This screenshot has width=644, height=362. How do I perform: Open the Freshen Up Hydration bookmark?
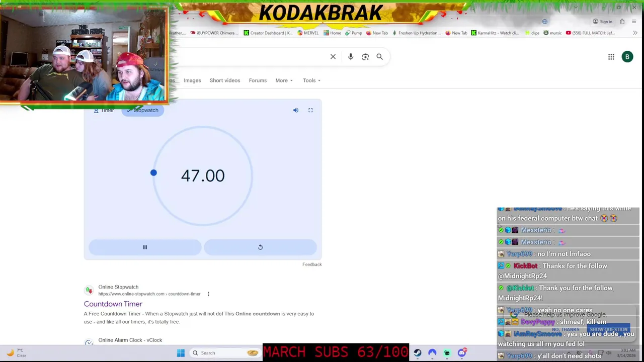click(417, 33)
